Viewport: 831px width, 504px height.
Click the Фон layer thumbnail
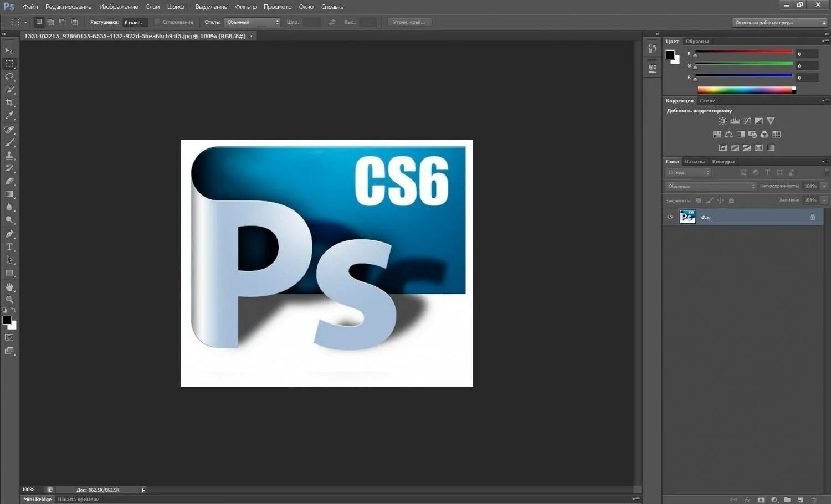click(x=687, y=217)
